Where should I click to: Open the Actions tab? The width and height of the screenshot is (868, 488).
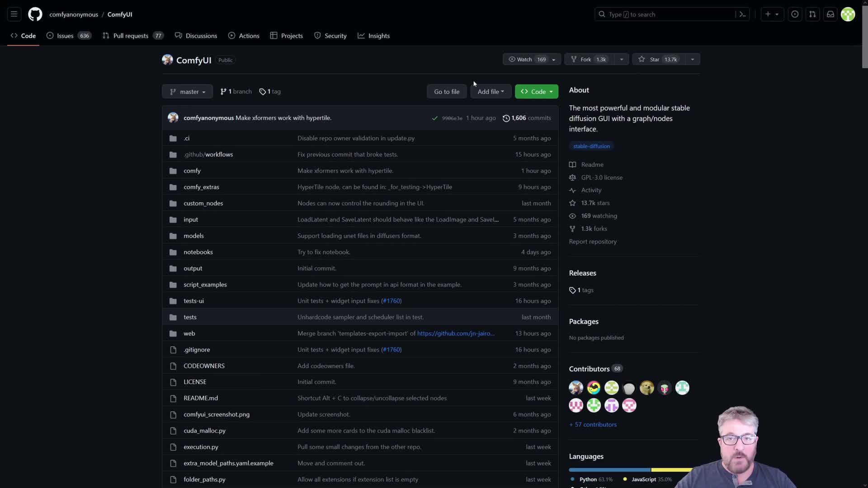coord(244,36)
